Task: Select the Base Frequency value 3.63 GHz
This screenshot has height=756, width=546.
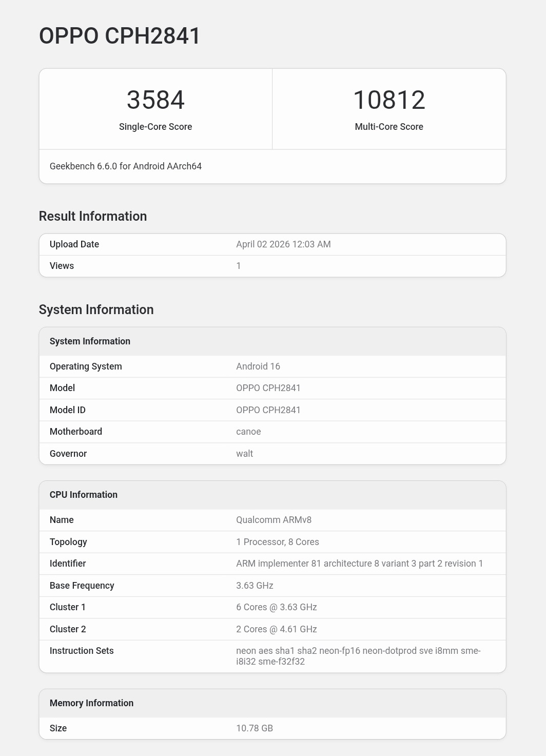Action: [x=255, y=585]
